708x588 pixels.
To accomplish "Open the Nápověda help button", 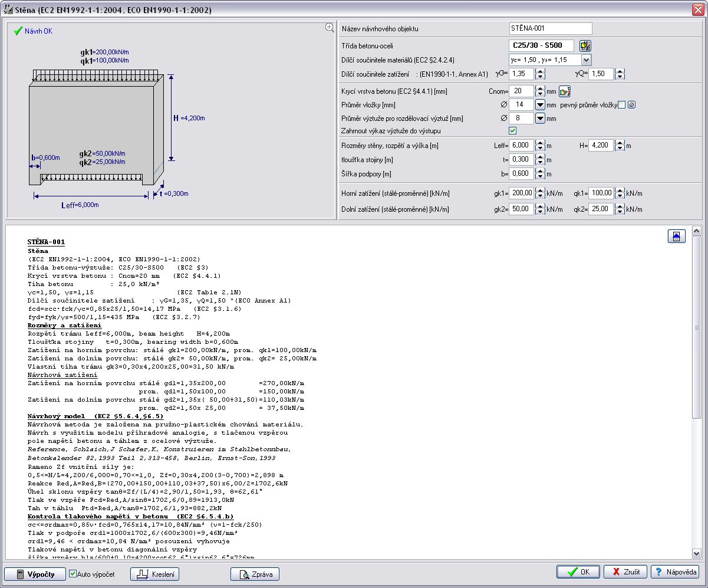I will click(675, 572).
